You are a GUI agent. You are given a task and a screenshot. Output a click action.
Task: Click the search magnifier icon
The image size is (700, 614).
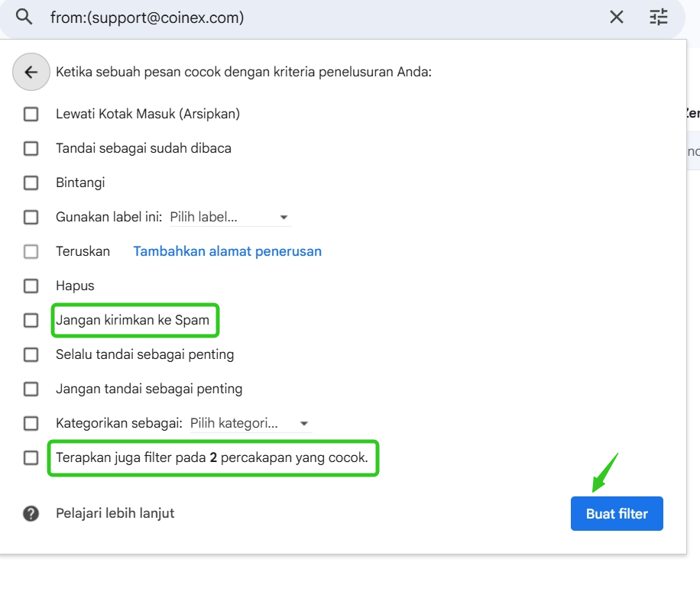(24, 17)
